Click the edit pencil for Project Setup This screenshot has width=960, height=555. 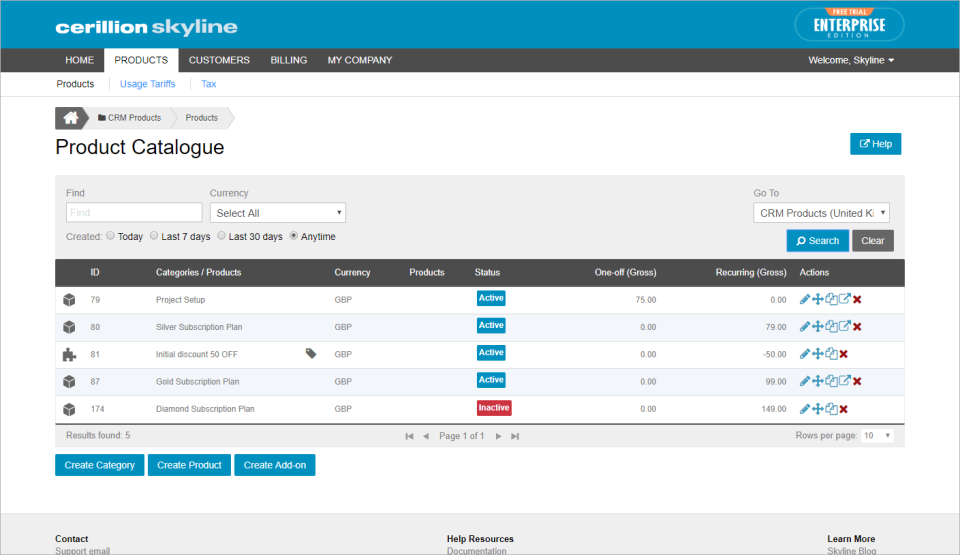click(x=805, y=299)
